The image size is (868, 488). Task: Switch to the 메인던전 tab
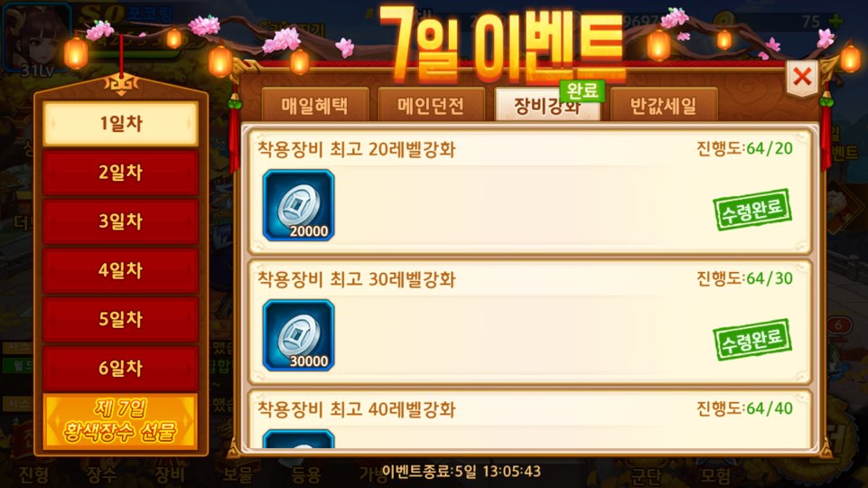click(x=431, y=104)
